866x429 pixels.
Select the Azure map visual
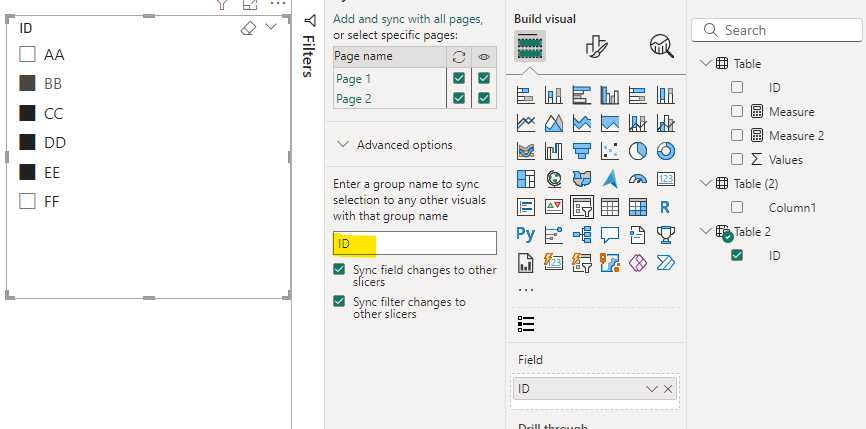(x=610, y=179)
